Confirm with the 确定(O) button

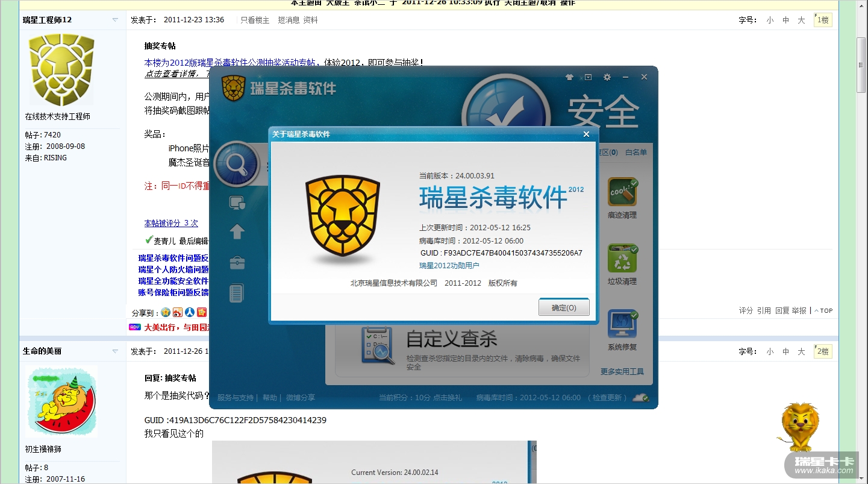click(x=564, y=307)
